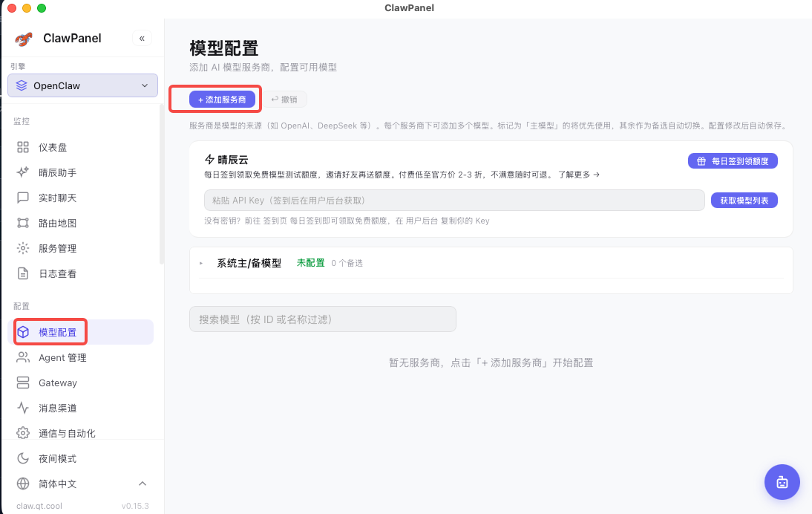Click the 模型配置 page heading
Viewport: 812px width, 514px height.
tap(223, 48)
